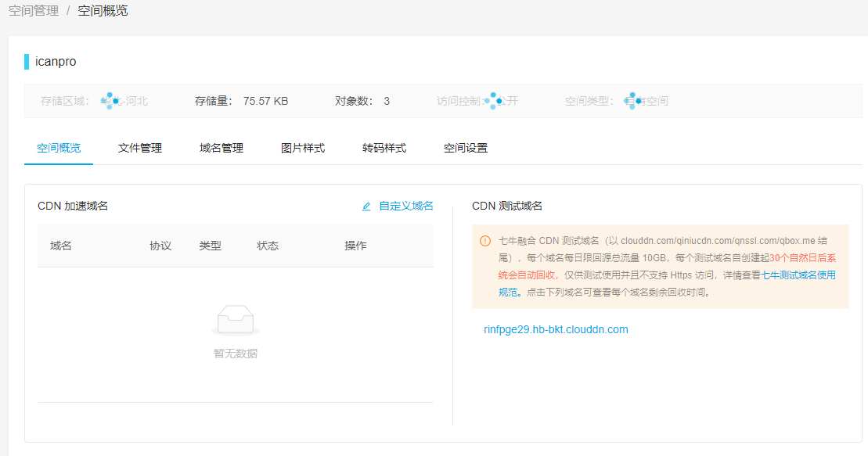868x456 pixels.
Task: Click the 状态 column header
Action: (268, 246)
